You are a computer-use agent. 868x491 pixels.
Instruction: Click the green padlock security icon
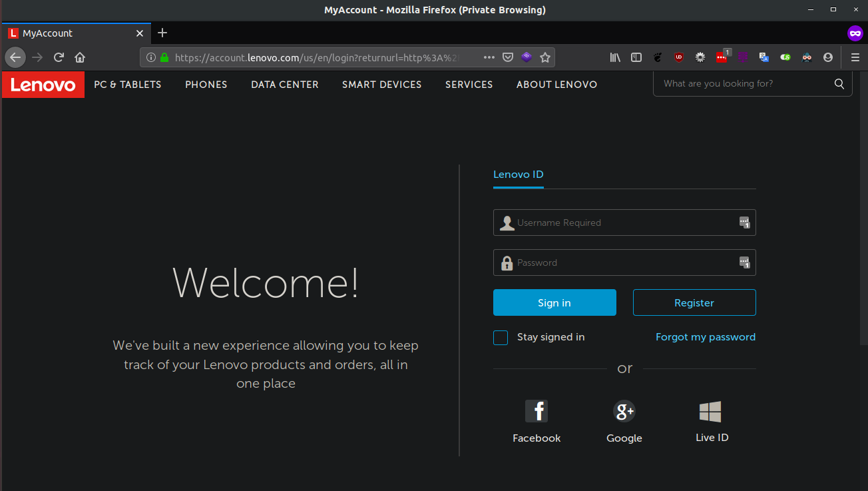(164, 57)
